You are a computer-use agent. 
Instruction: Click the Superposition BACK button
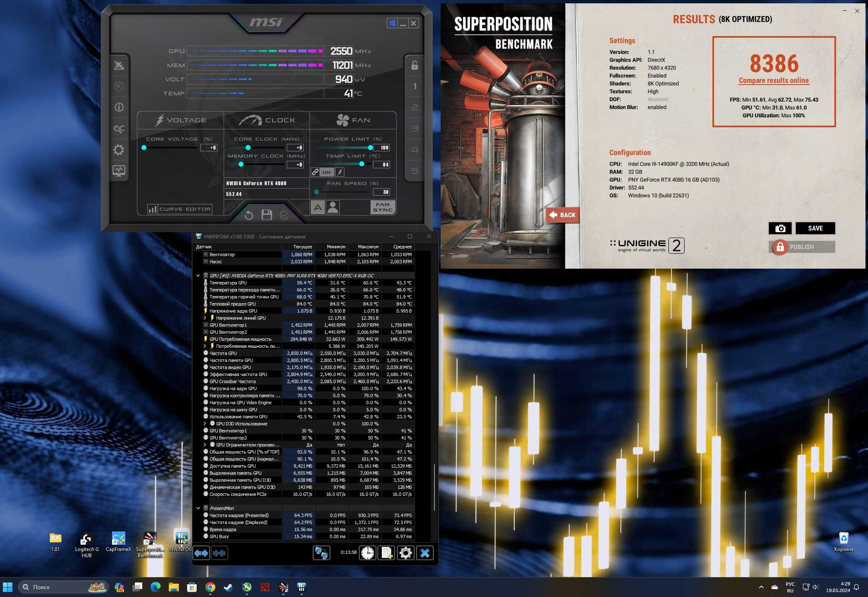click(x=562, y=215)
